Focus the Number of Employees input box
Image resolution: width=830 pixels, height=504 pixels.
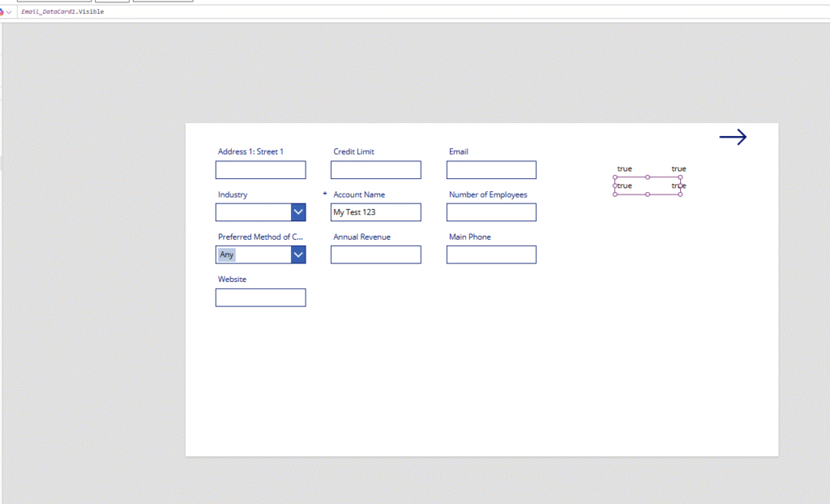pyautogui.click(x=491, y=212)
